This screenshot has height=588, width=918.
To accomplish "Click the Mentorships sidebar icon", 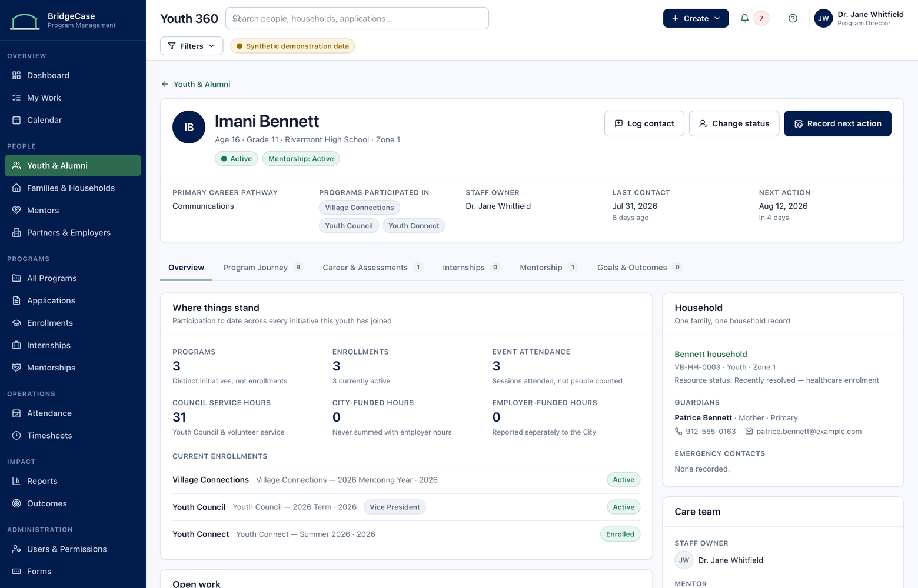I will (x=16, y=367).
